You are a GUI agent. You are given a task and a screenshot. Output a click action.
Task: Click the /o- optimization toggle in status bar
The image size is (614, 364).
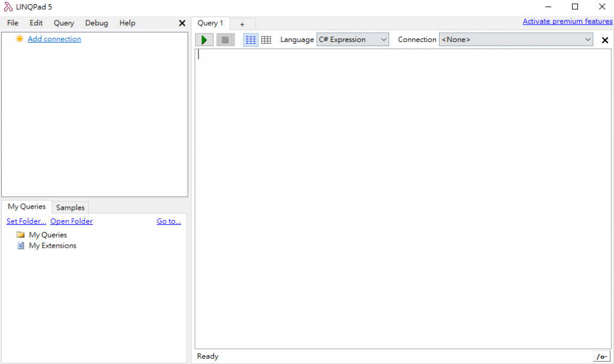coord(602,357)
